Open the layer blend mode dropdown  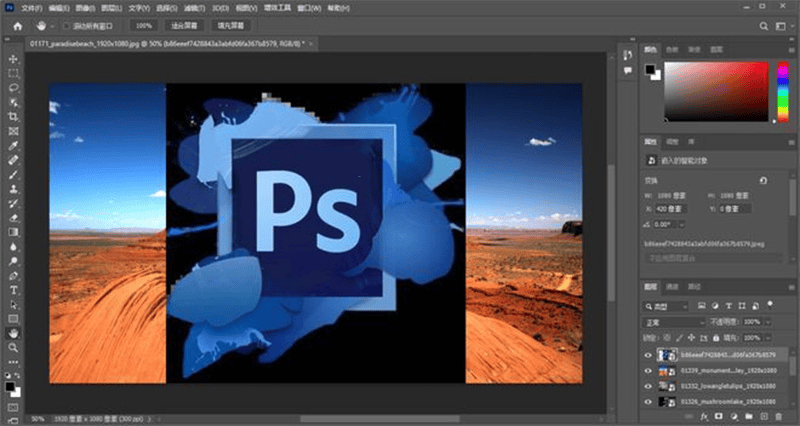tap(673, 322)
